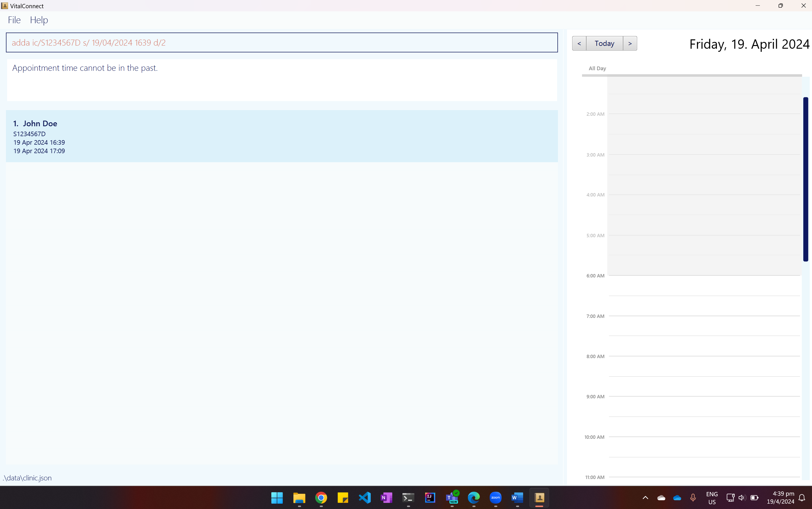Select John Doe appointment card
This screenshot has height=509, width=812.
click(282, 136)
